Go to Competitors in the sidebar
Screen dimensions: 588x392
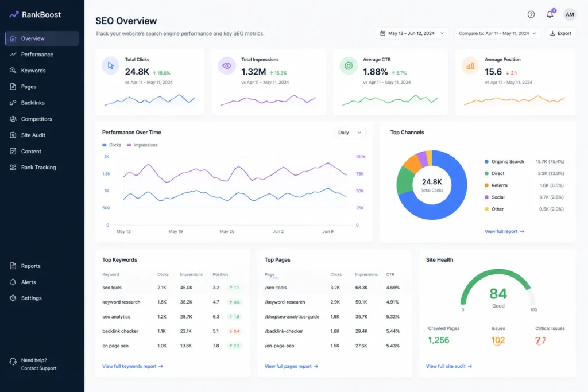(x=42, y=119)
